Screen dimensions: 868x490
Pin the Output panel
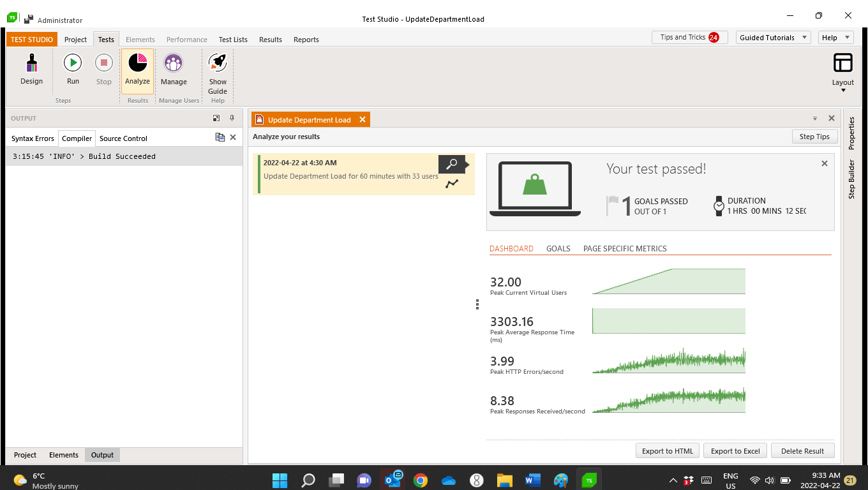pos(232,118)
